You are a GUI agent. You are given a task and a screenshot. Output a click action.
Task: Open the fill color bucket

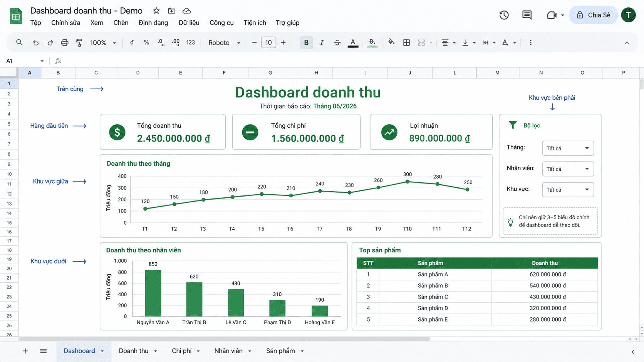click(x=391, y=42)
